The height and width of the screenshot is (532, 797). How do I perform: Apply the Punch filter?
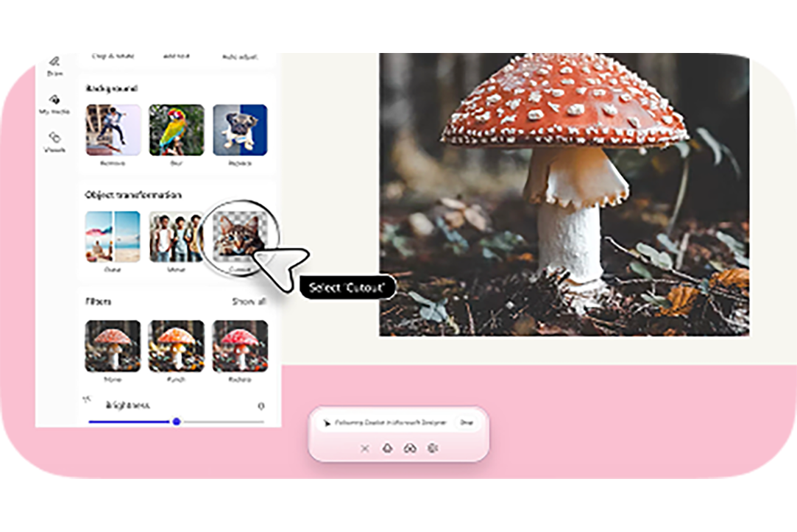(177, 344)
